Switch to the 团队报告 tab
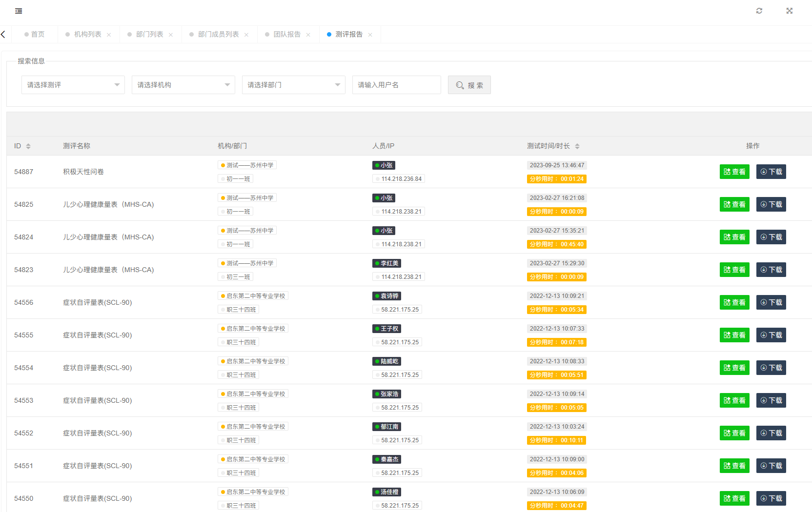Image resolution: width=812 pixels, height=512 pixels. tap(287, 34)
